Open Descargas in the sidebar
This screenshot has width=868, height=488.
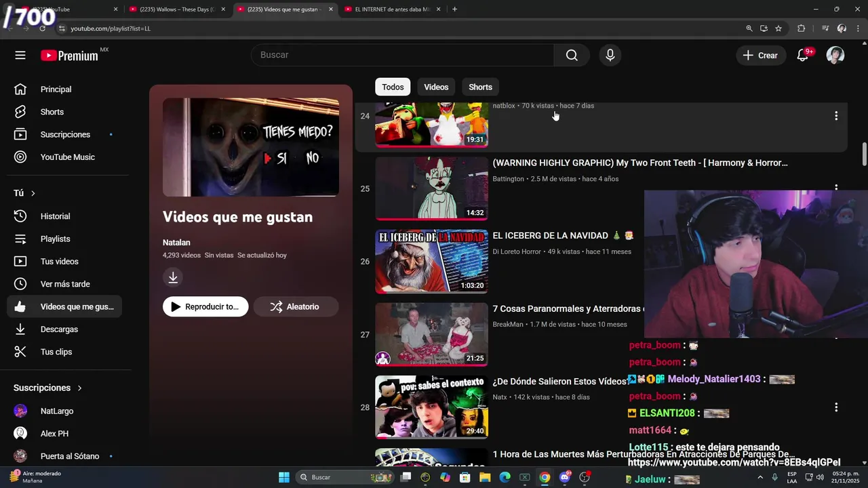pyautogui.click(x=64, y=329)
